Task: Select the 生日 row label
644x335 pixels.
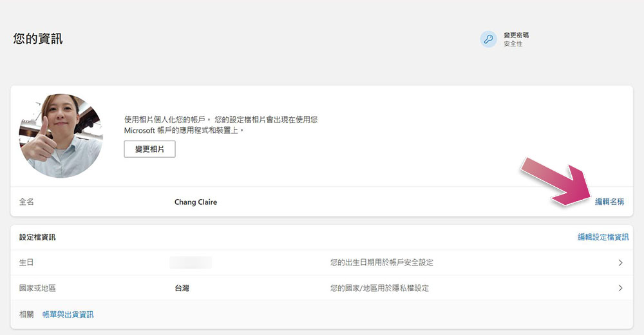Action: (x=26, y=262)
